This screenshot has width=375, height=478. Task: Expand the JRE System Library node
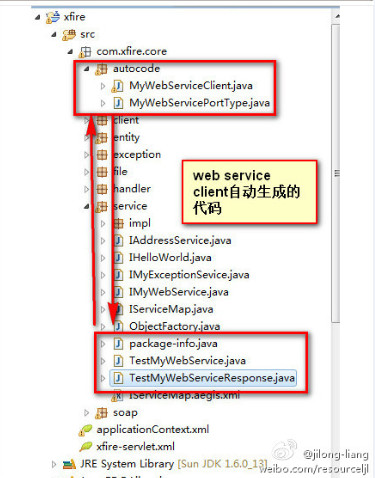[x=54, y=464]
